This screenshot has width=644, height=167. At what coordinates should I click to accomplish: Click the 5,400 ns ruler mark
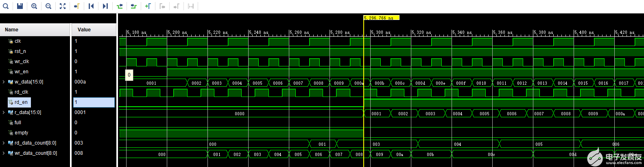(584, 32)
